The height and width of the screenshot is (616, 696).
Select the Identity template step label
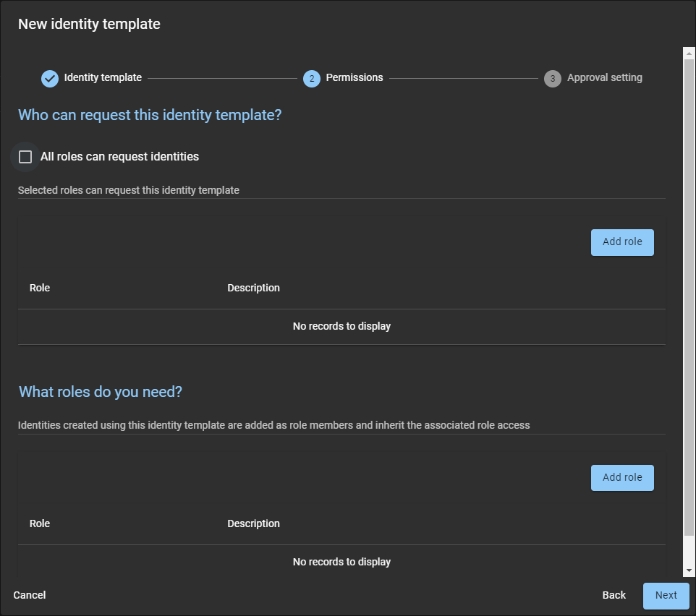tap(103, 77)
